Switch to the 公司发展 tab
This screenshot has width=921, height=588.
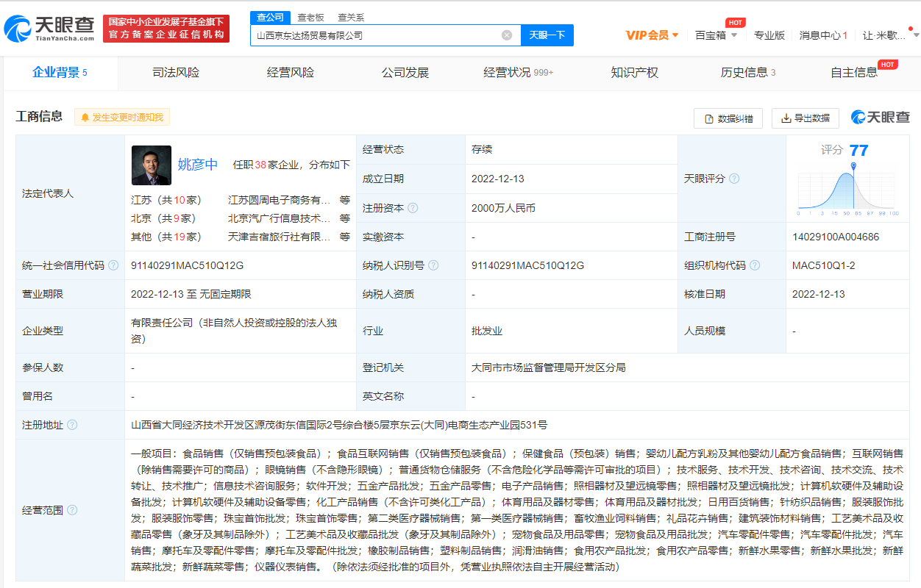(405, 73)
